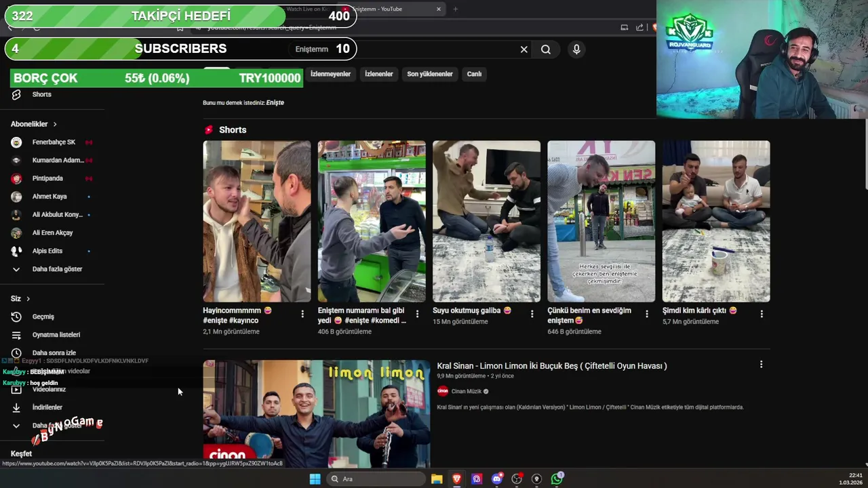Select the İzlenenler filter chip
868x488 pixels.
(378, 74)
